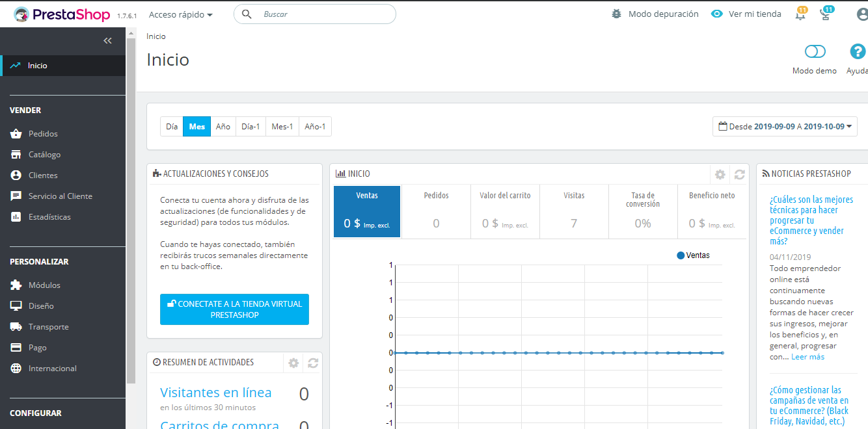Open the user profile avatar menu
This screenshot has width=868, height=429.
coord(863,14)
